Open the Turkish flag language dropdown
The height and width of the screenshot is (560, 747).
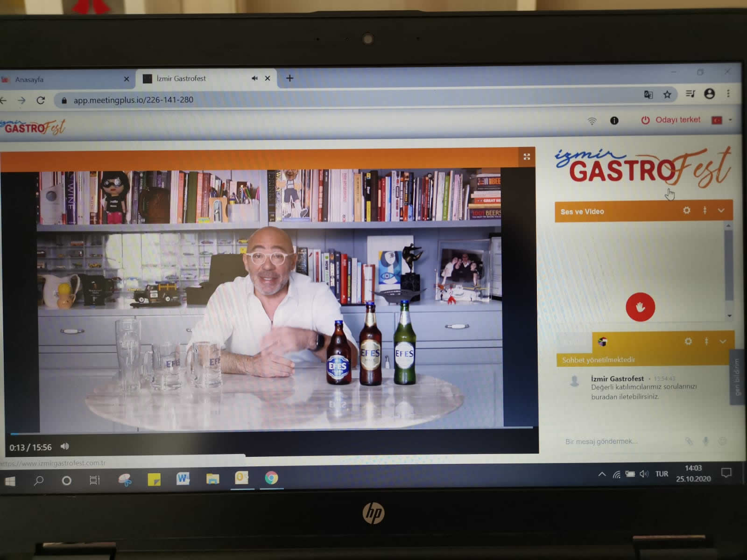[x=721, y=120]
